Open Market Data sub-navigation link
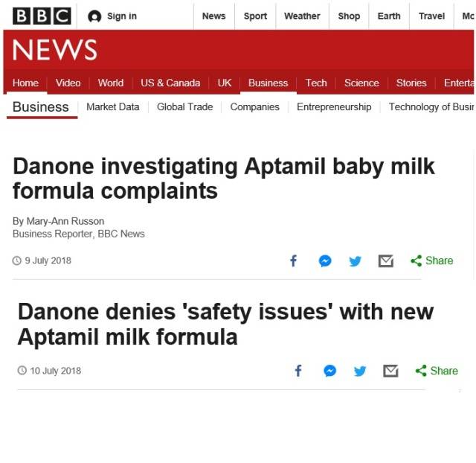 112,106
